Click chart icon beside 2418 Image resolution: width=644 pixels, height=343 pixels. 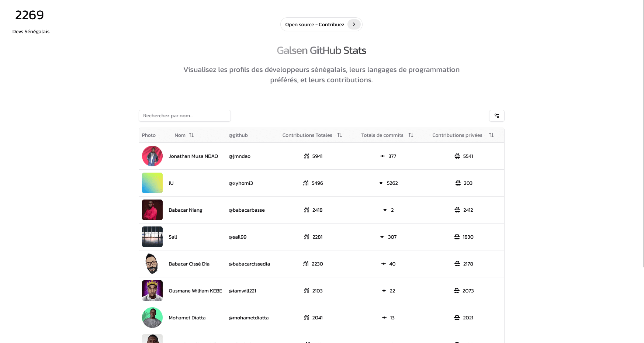click(307, 210)
